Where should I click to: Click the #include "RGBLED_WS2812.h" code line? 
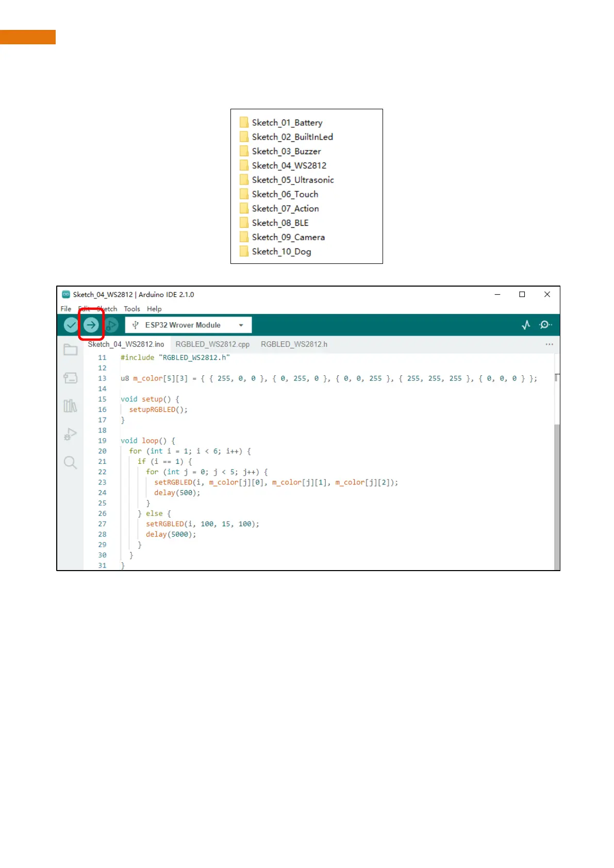(x=175, y=358)
